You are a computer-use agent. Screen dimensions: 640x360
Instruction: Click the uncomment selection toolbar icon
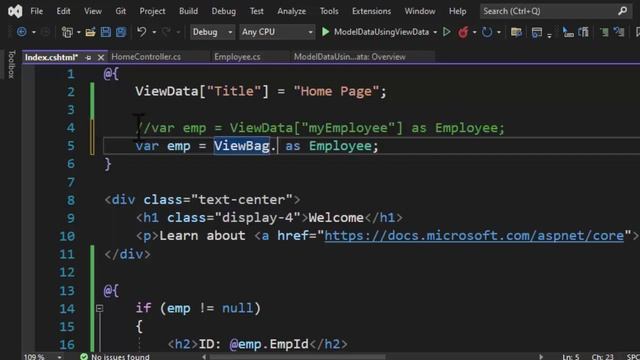pyautogui.click(x=619, y=32)
